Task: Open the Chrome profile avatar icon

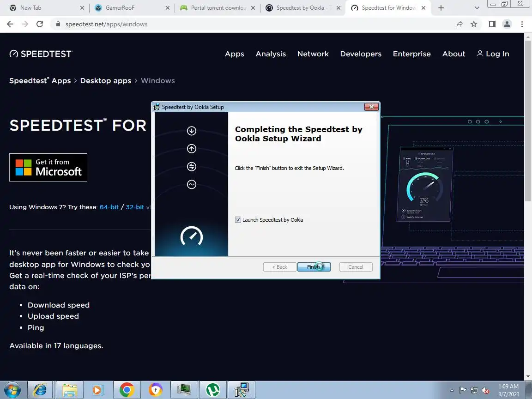Action: click(x=507, y=24)
